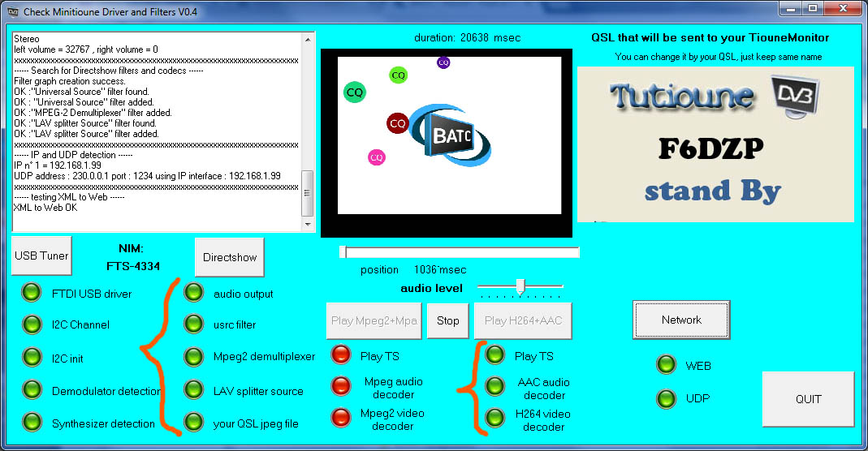Click the BATC video preview
This screenshot has height=451, width=868.
(x=447, y=143)
